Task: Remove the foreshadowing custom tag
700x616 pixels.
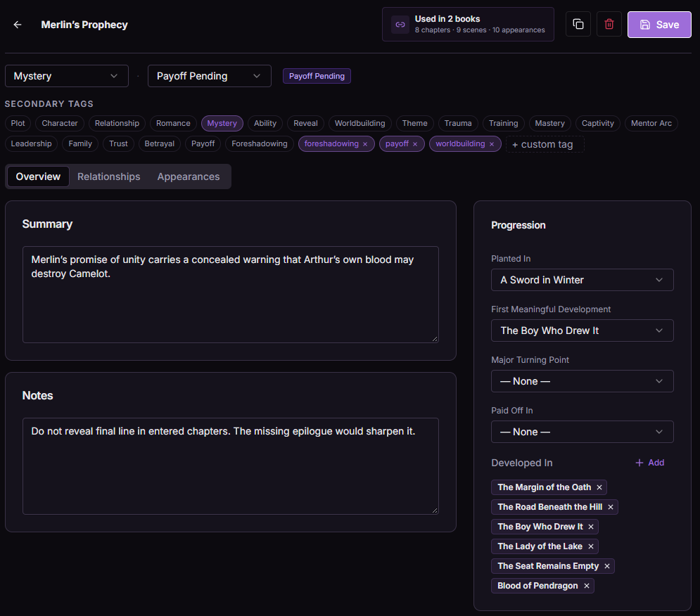Action: click(x=365, y=144)
